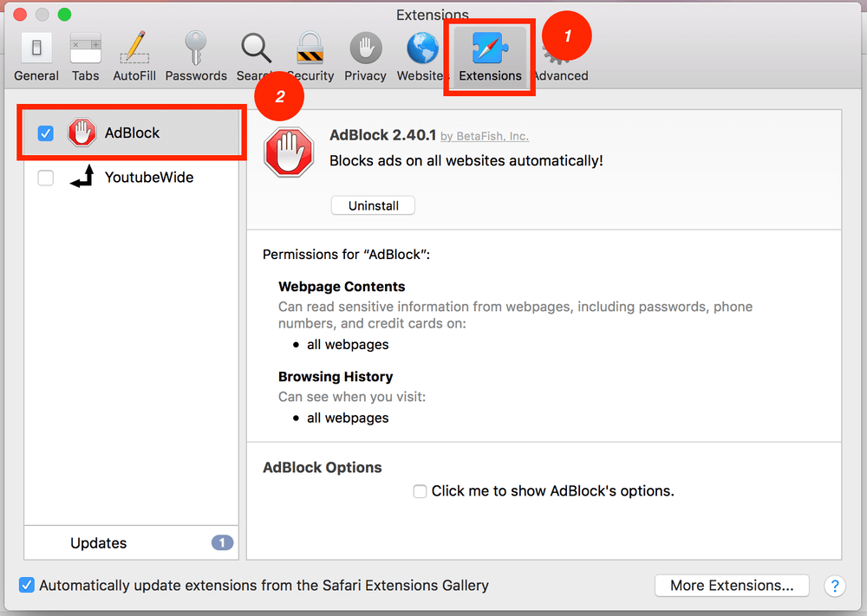Click the green zoom window button
The height and width of the screenshot is (616, 867).
point(63,15)
